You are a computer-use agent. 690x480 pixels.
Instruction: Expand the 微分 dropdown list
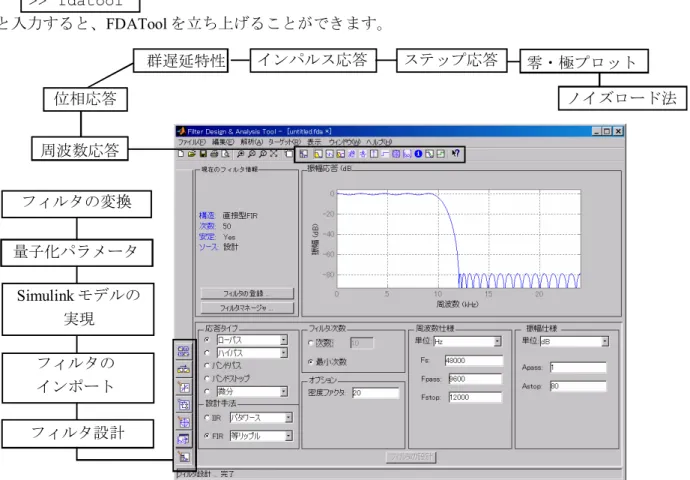284,391
